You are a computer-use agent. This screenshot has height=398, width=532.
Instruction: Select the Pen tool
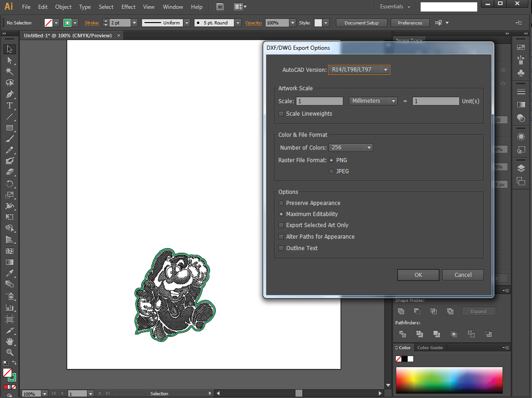pos(10,94)
